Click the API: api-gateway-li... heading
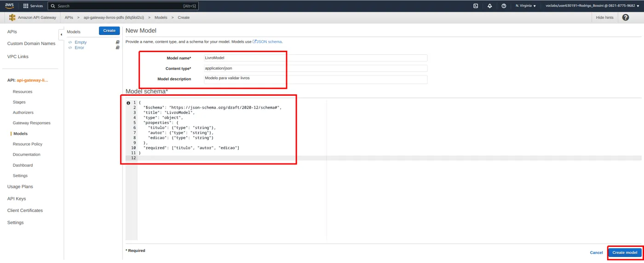 coord(28,80)
